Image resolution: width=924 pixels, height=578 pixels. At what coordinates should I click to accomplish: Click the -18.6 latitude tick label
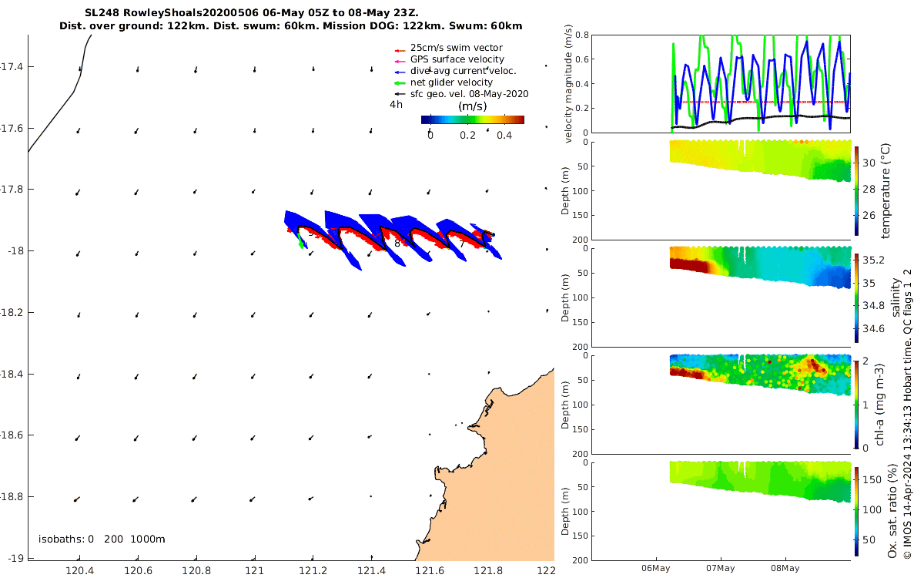click(x=13, y=435)
